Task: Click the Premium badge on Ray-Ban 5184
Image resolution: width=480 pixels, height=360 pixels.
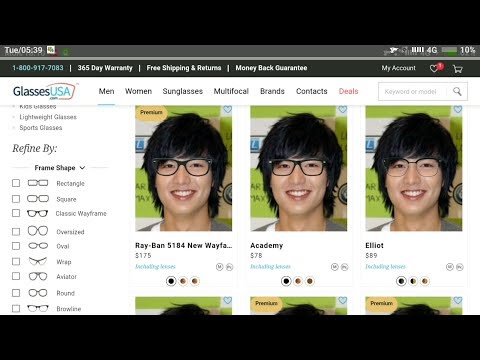Action: 151,113
